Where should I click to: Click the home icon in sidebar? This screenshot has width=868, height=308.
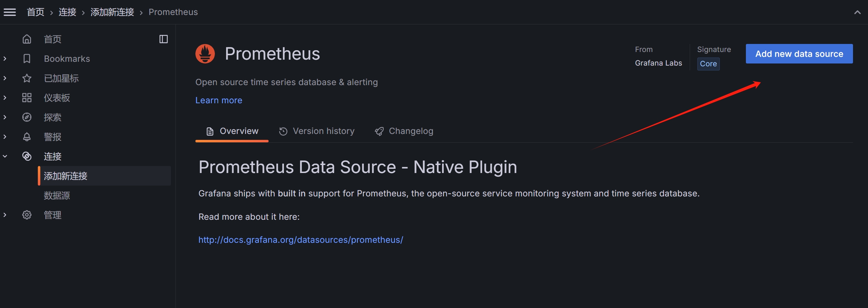27,39
